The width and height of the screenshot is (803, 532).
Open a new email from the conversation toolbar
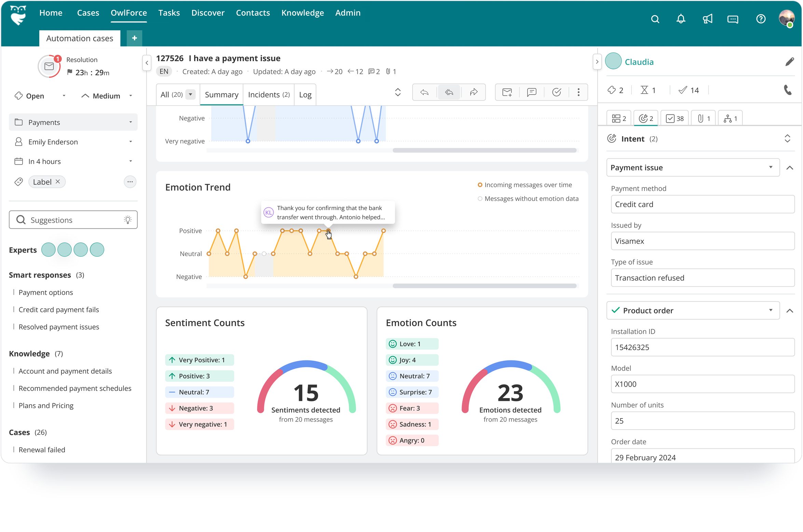click(507, 92)
